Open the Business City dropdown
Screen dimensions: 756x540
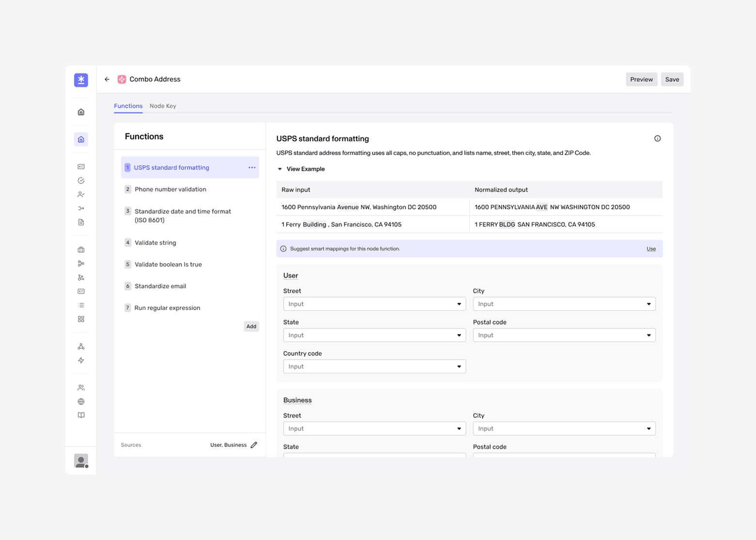[564, 429]
